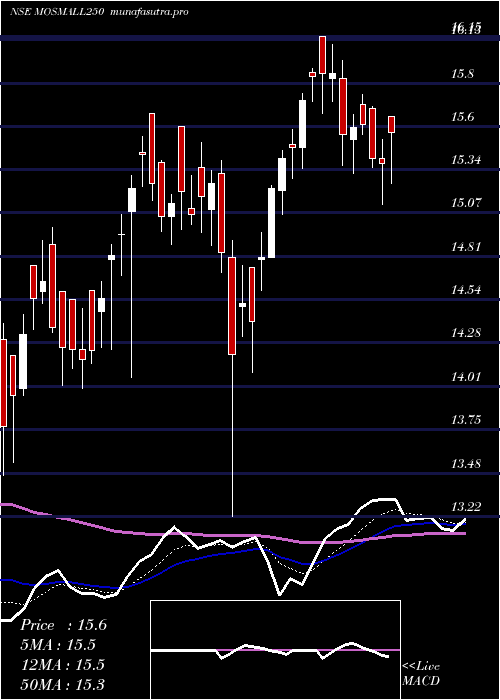Select the 13.75 price axis label
This screenshot has width=500, height=700.
pos(466,420)
